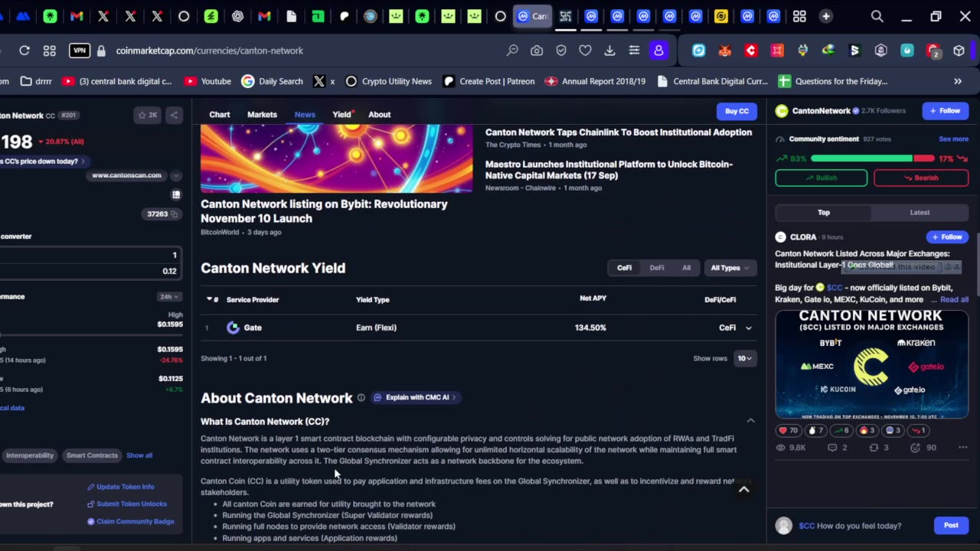
Task: Show more bookmarks with double chevron
Action: pos(958,81)
